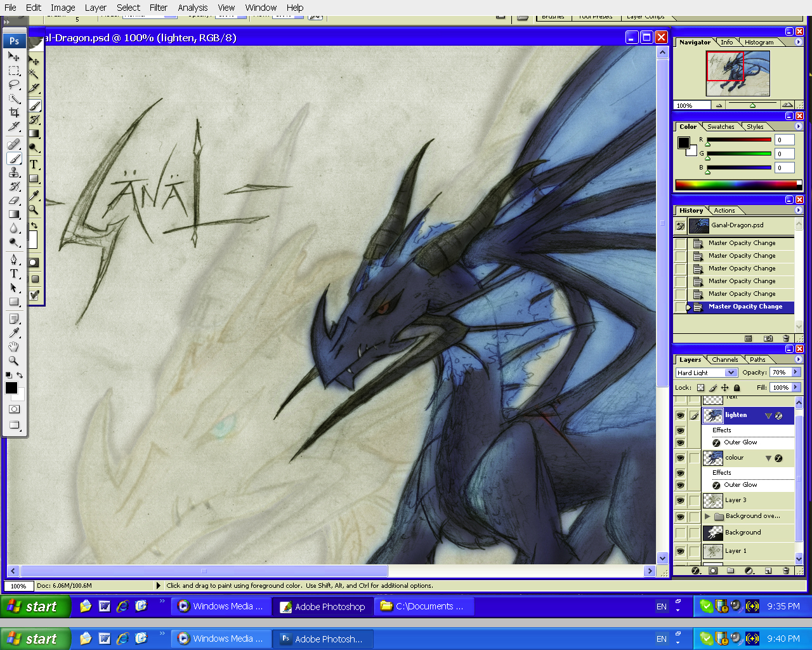
Task: Open the Color panel flyout menu
Action: click(798, 126)
